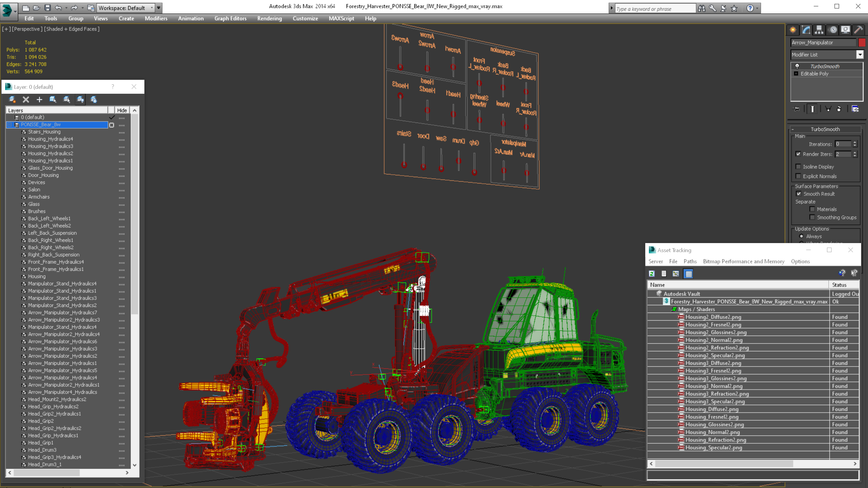
Task: Open the Modifiers menu
Action: 156,18
